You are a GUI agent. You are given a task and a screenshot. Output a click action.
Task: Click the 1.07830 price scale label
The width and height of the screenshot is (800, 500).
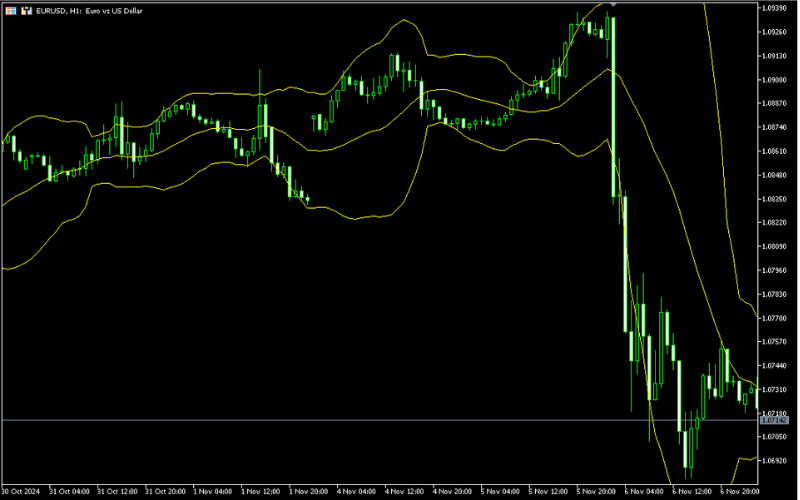coord(774,294)
